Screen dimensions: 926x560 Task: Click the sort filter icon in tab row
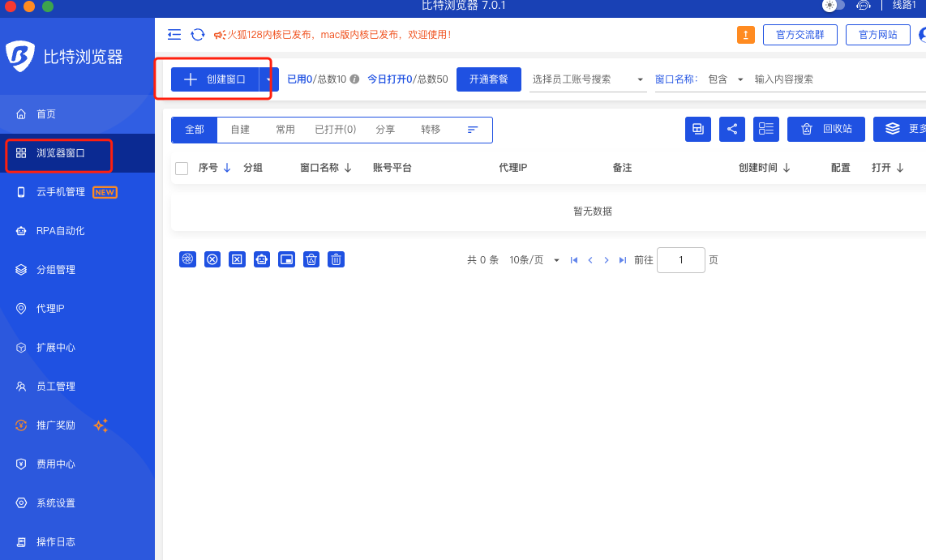pyautogui.click(x=473, y=130)
